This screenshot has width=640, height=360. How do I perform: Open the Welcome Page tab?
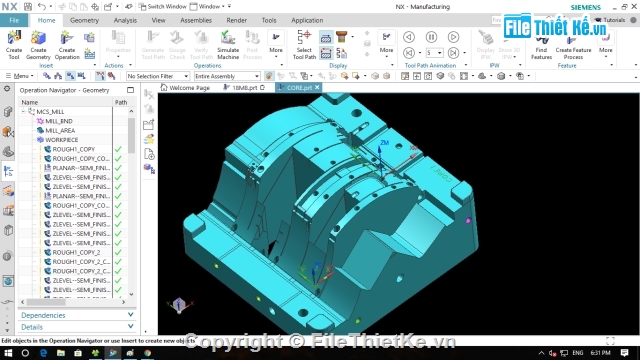point(186,87)
